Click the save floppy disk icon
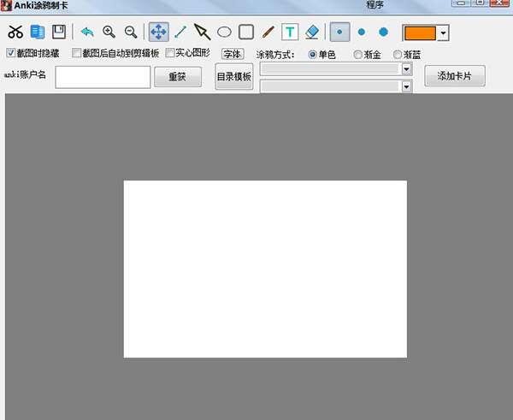 click(59, 33)
